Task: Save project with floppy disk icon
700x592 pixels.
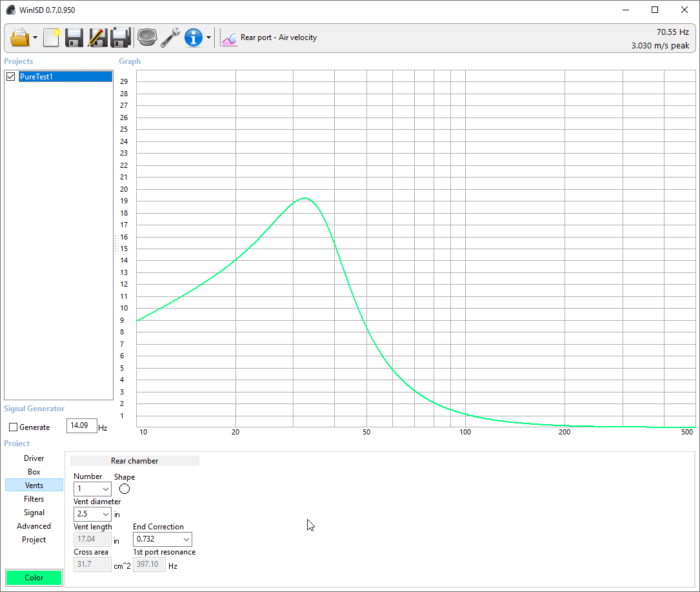Action: click(74, 37)
